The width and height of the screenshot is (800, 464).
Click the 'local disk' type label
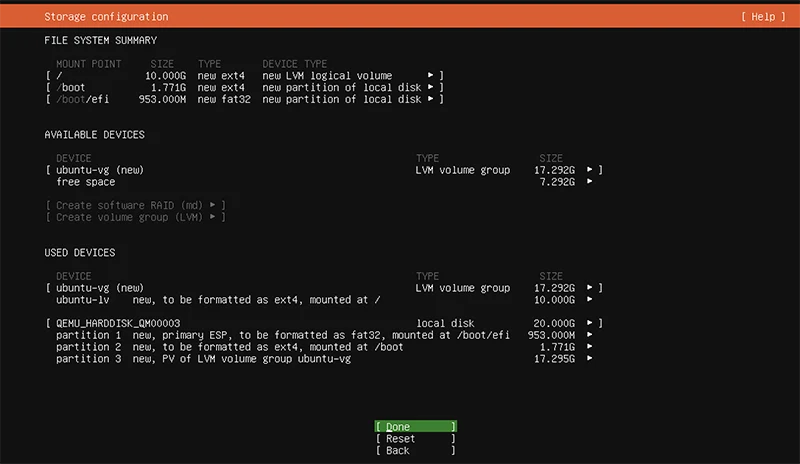tap(445, 323)
